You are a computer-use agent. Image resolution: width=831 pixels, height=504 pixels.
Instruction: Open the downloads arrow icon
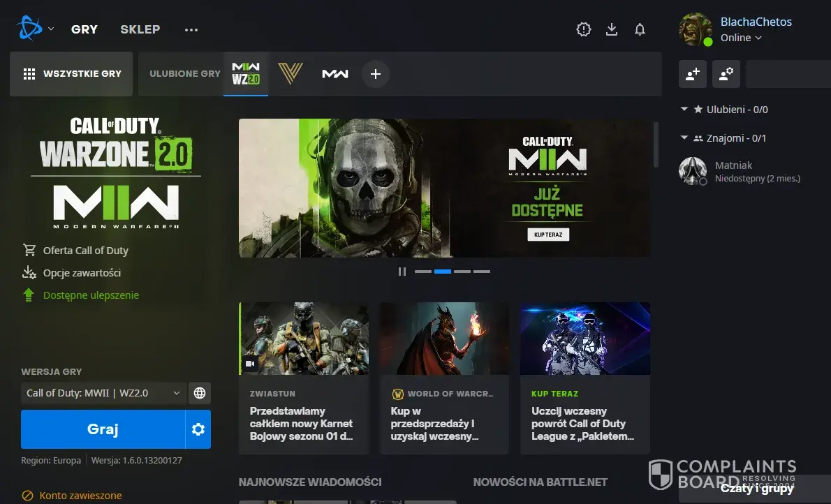(612, 29)
